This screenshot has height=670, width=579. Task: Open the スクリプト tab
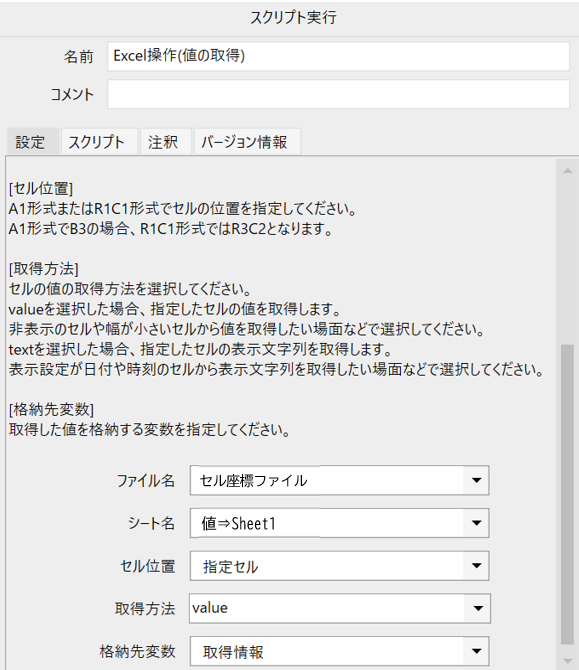99,142
